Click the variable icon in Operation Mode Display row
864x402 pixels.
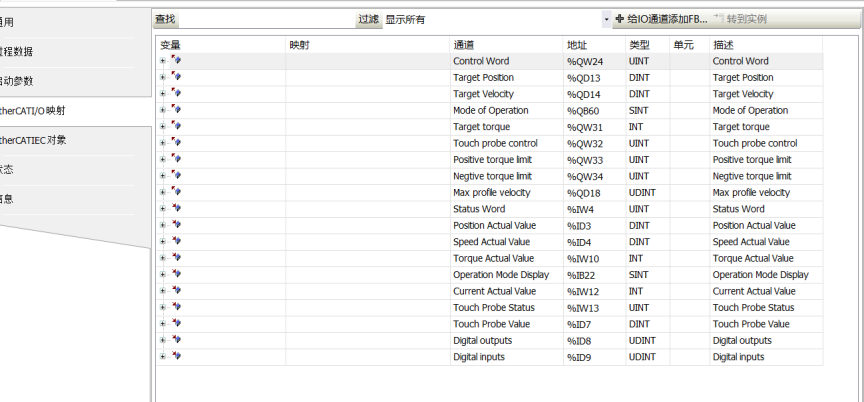coord(176,274)
